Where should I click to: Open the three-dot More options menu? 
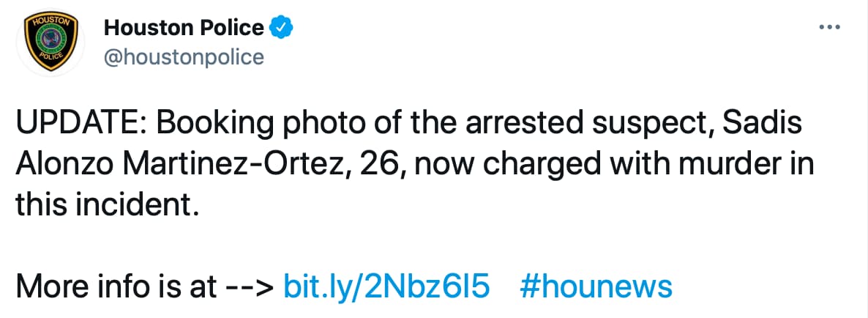[827, 28]
